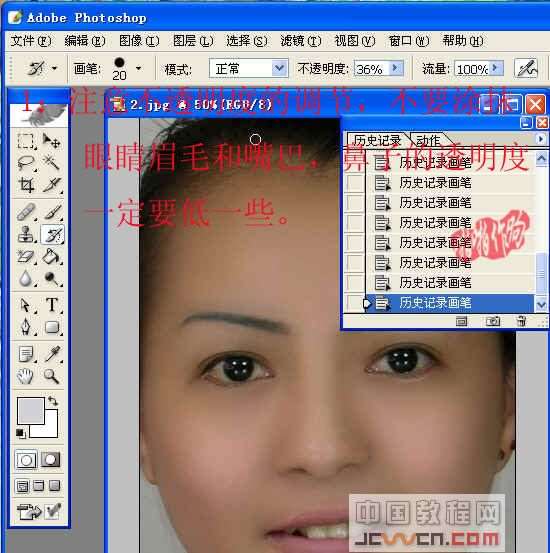Create new snapshot in History panel
The height and width of the screenshot is (553, 550).
coord(492,321)
